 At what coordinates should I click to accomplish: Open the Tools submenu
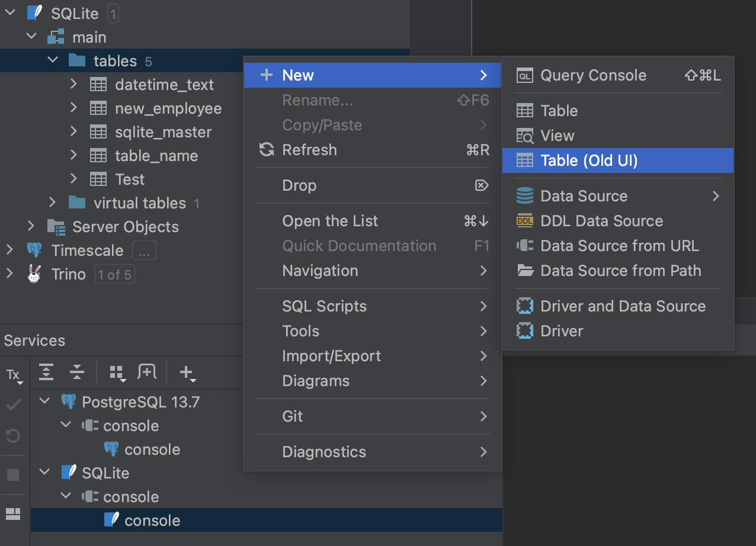tap(373, 331)
